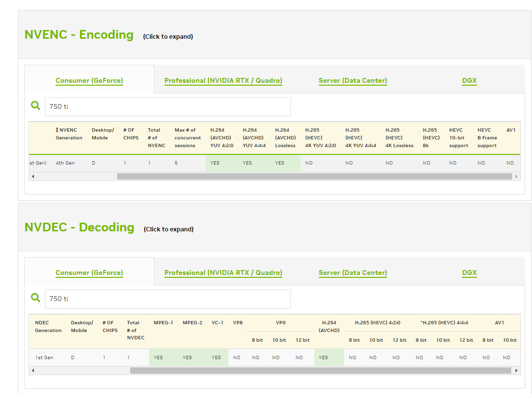
Task: Focus the NVENC search field containing '750 ti'
Action: pyautogui.click(x=167, y=106)
